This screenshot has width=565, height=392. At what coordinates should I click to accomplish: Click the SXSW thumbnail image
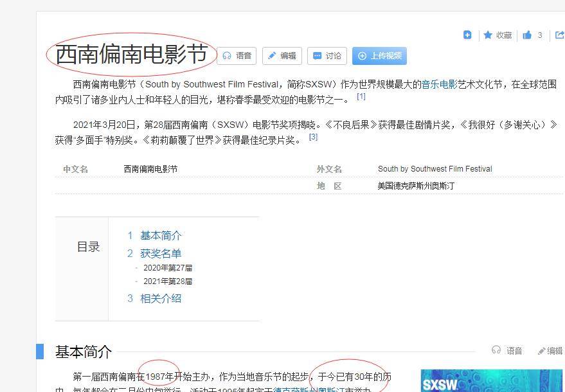(x=491, y=381)
